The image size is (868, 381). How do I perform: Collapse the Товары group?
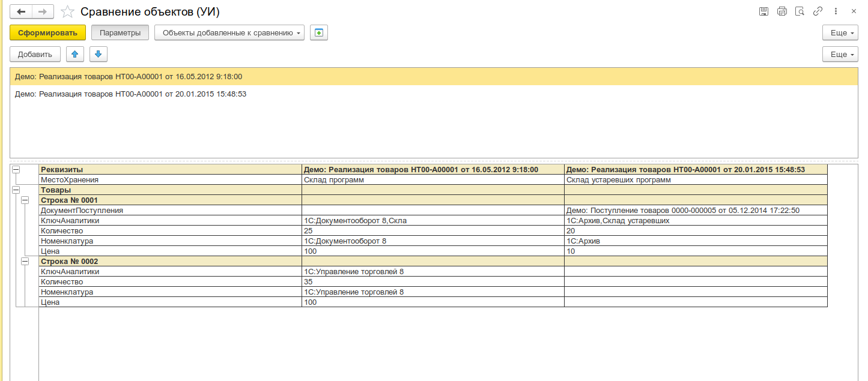click(x=16, y=190)
